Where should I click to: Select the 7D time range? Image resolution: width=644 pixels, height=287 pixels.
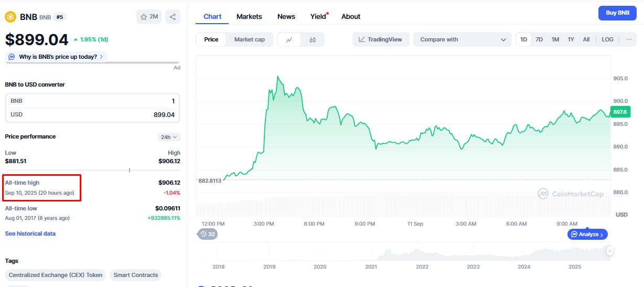coord(539,39)
